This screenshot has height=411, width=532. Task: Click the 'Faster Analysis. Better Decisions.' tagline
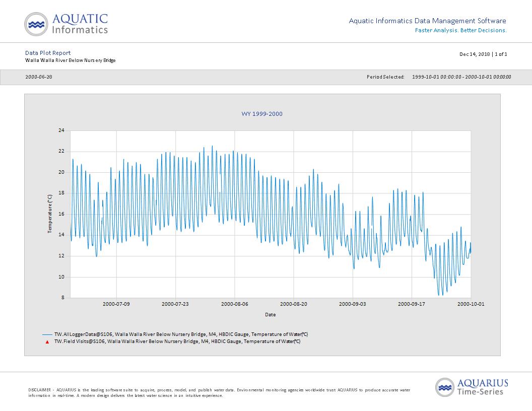point(461,31)
